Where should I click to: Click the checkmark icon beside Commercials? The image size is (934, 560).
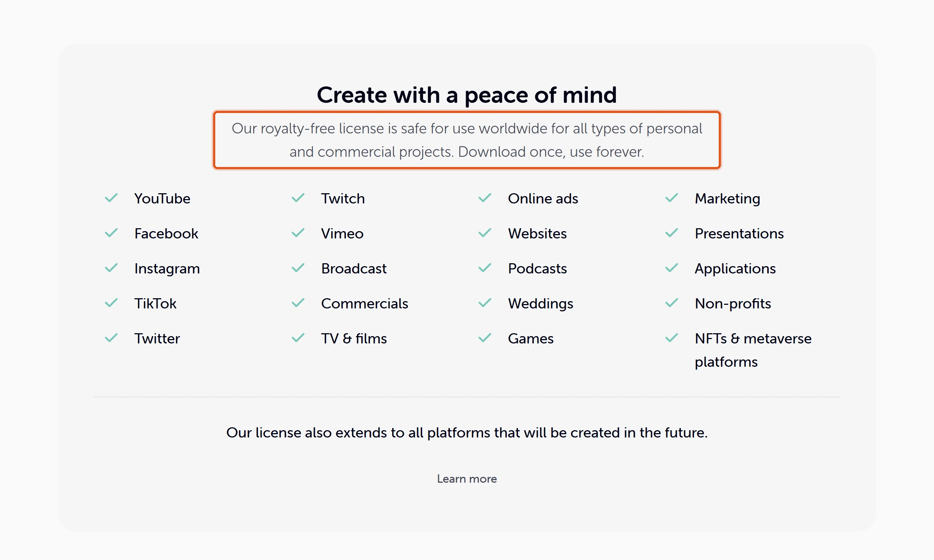tap(298, 303)
